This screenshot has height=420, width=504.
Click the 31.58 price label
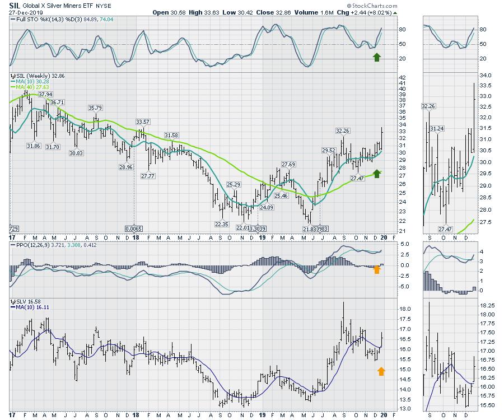click(171, 136)
